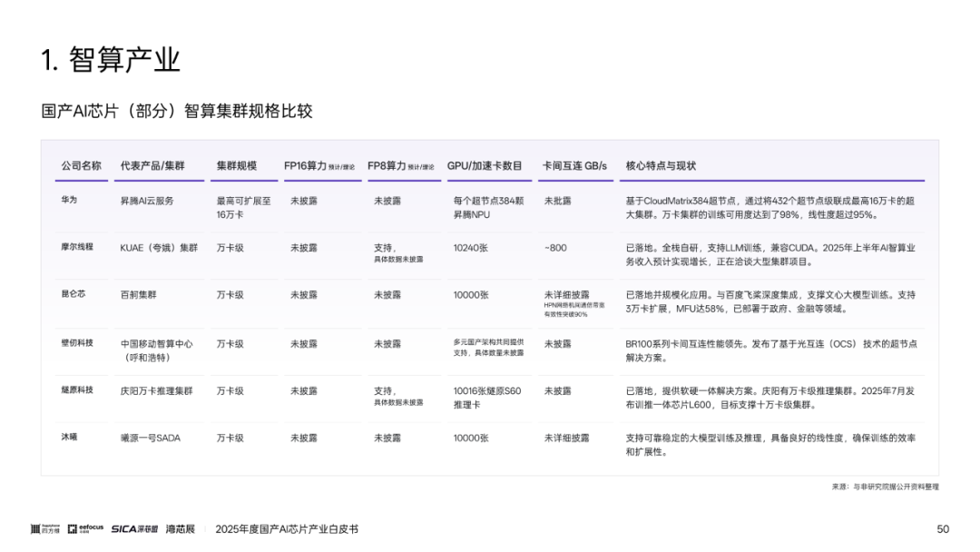Click the '庆阳万卡推理集群' product cell

[x=156, y=391]
